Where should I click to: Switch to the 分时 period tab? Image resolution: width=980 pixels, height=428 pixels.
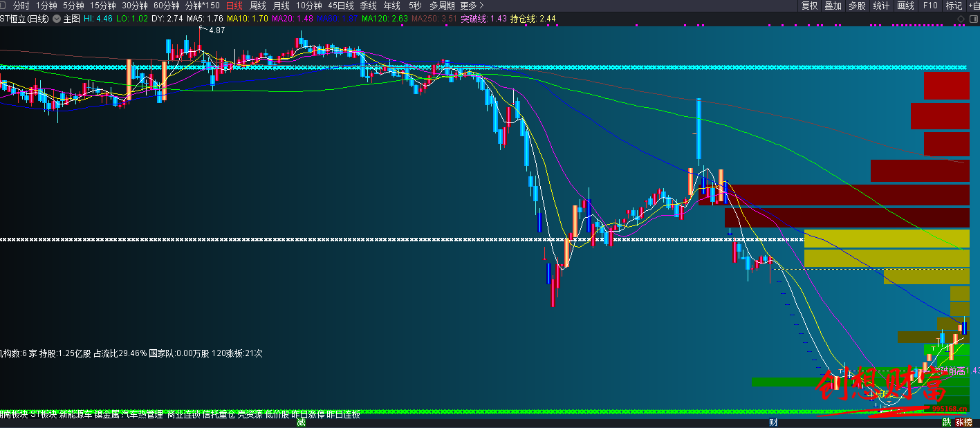point(21,6)
